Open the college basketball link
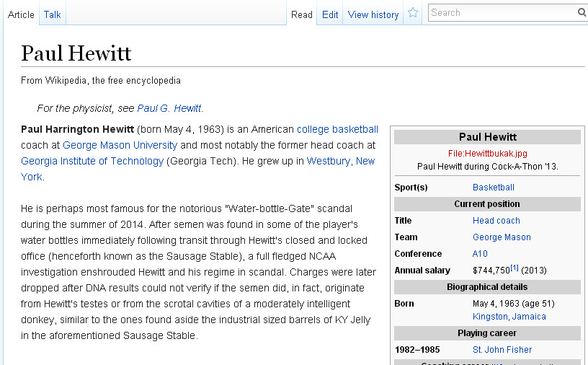588x365 pixels. pyautogui.click(x=337, y=129)
